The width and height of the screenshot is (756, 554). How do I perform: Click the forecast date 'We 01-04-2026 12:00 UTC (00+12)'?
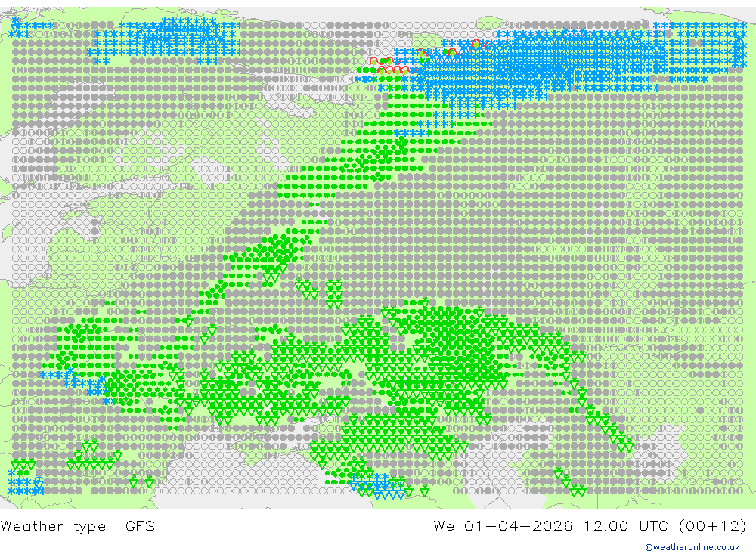point(590,525)
